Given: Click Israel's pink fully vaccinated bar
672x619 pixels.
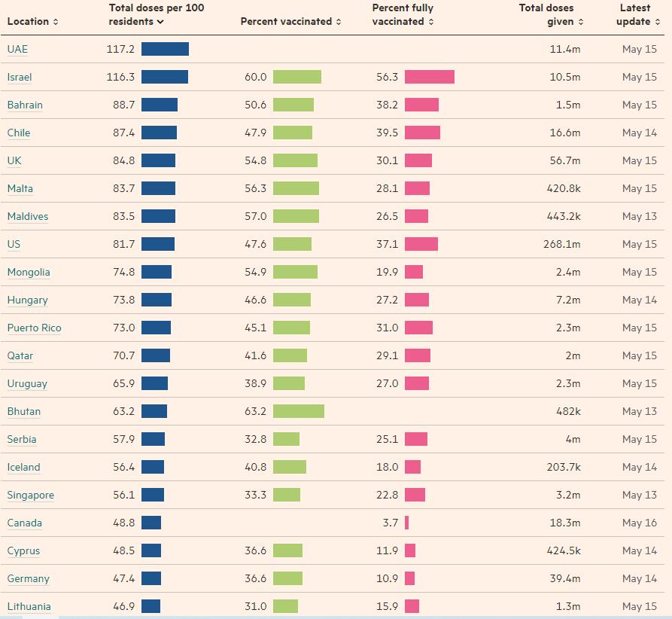Looking at the screenshot, I should (x=430, y=77).
